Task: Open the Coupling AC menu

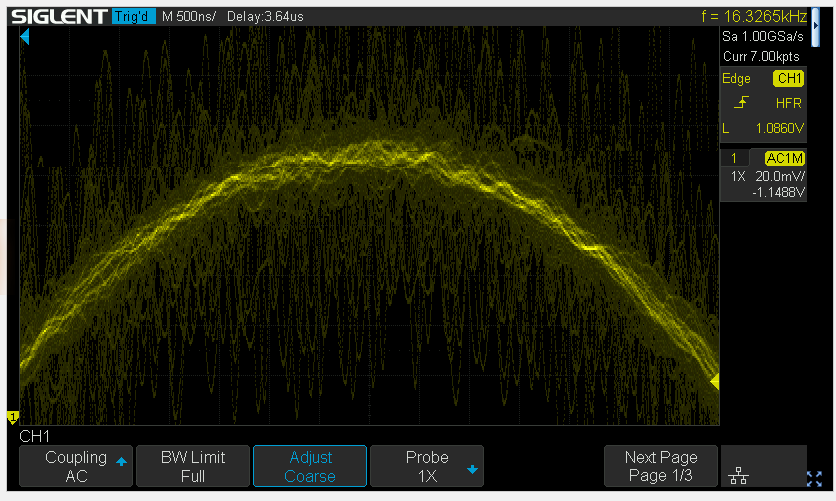Action: click(x=76, y=466)
